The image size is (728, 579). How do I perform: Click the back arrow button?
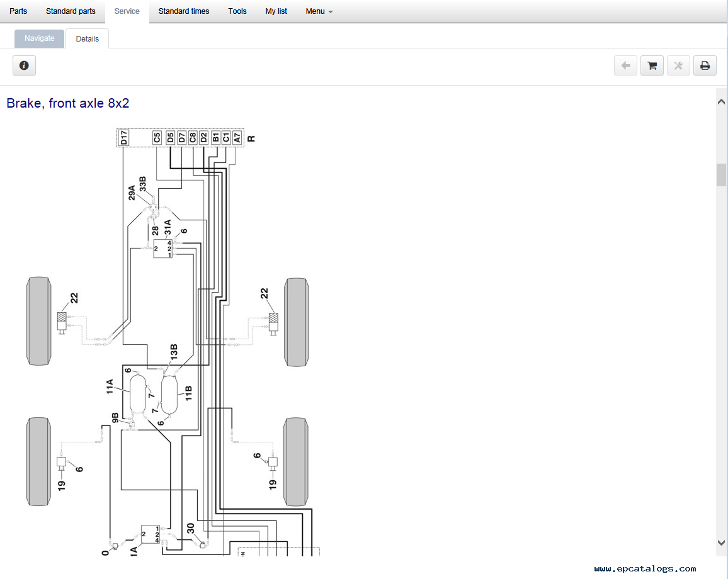pos(625,65)
